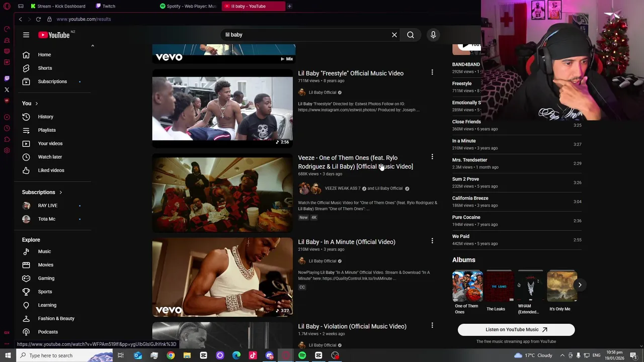Select Sum 2 Prove track in side panel
This screenshot has width=644, height=362.
(x=517, y=183)
